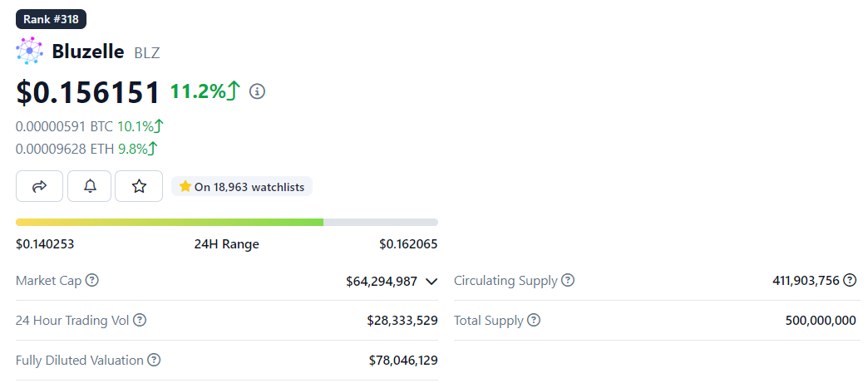Click the 24H Range progress bar
Screen dimensions: 868x383
click(226, 223)
